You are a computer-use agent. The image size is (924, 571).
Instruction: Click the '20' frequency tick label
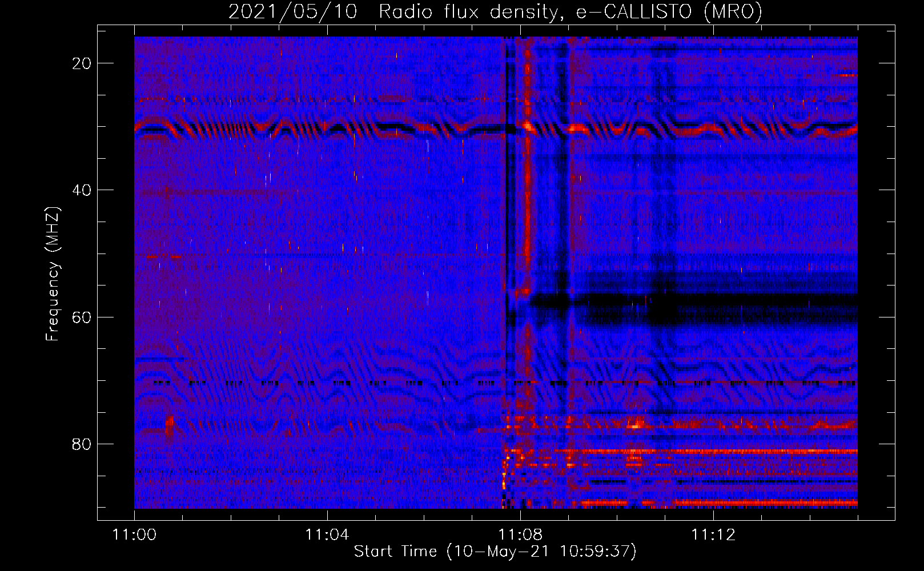point(82,63)
